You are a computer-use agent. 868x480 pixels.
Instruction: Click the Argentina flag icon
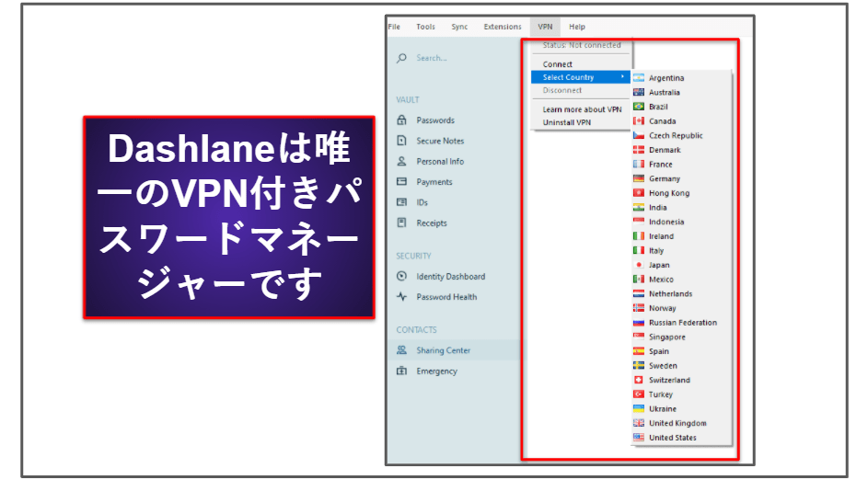[638, 78]
